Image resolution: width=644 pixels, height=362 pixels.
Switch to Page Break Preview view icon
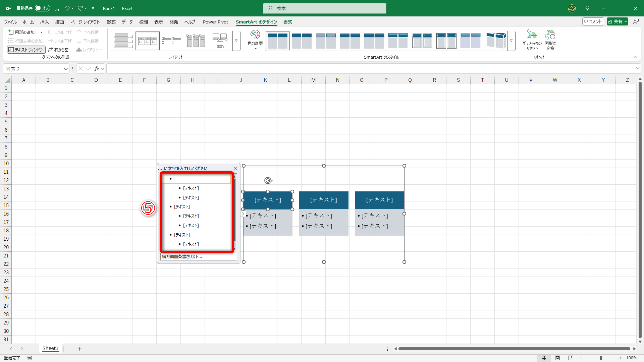pos(571,358)
